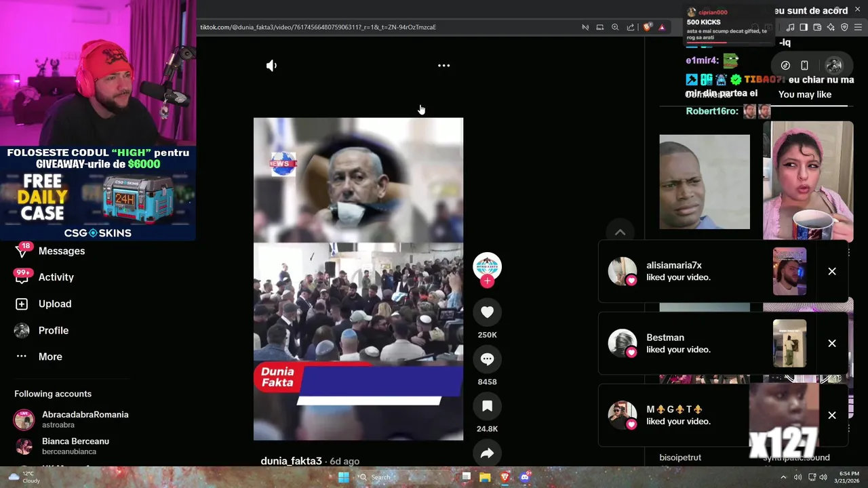Toggle the browser sidebar panel icon
This screenshot has height=488, width=868.
(x=804, y=27)
